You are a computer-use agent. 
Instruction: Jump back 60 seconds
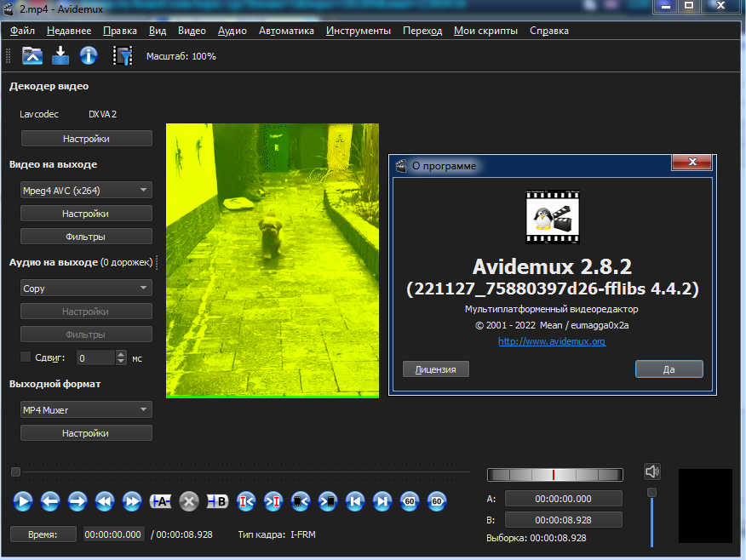(409, 501)
